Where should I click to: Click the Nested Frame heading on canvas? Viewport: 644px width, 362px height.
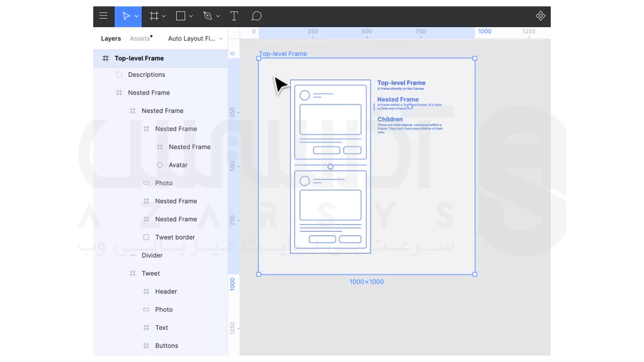(x=398, y=100)
